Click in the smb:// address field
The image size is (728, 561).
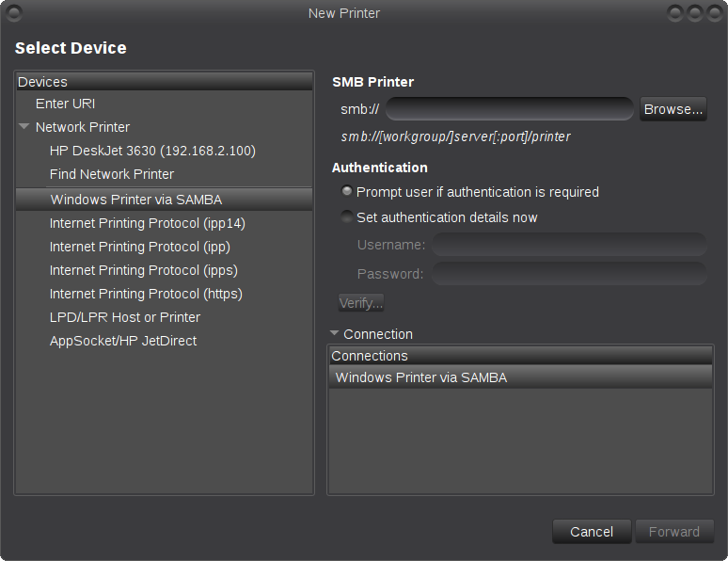(x=509, y=109)
